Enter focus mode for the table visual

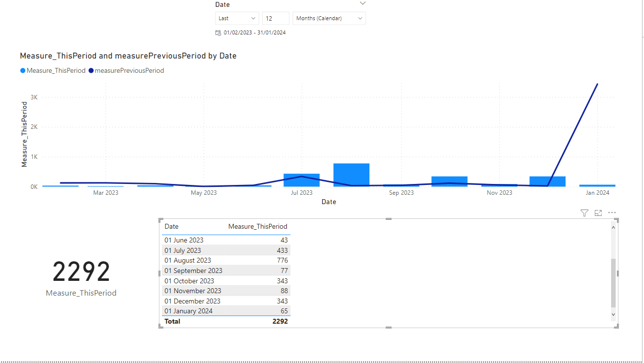[598, 213]
